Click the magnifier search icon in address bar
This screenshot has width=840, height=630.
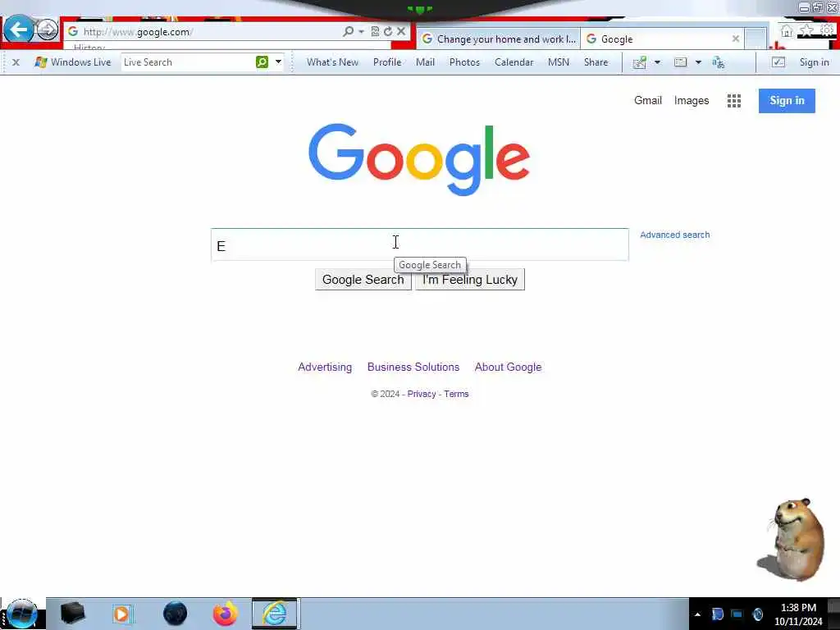click(348, 32)
